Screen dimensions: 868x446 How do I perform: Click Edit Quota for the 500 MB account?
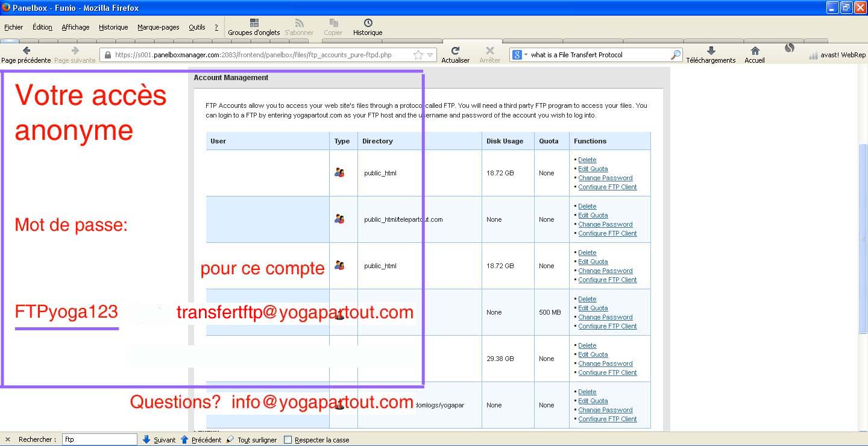(593, 308)
